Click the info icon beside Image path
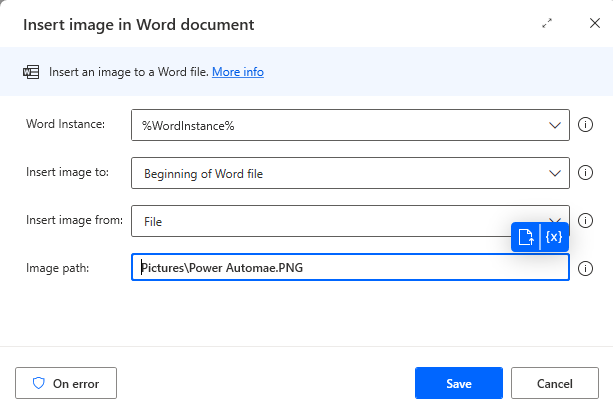Image resolution: width=613 pixels, height=409 pixels. point(587,268)
